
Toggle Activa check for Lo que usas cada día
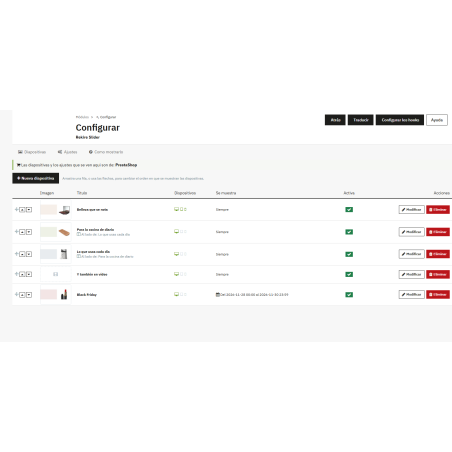(349, 254)
